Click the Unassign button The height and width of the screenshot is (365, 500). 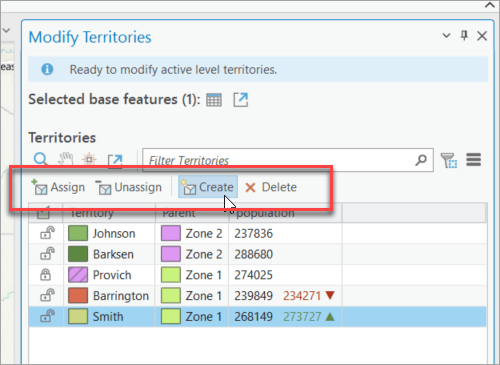coord(129,187)
